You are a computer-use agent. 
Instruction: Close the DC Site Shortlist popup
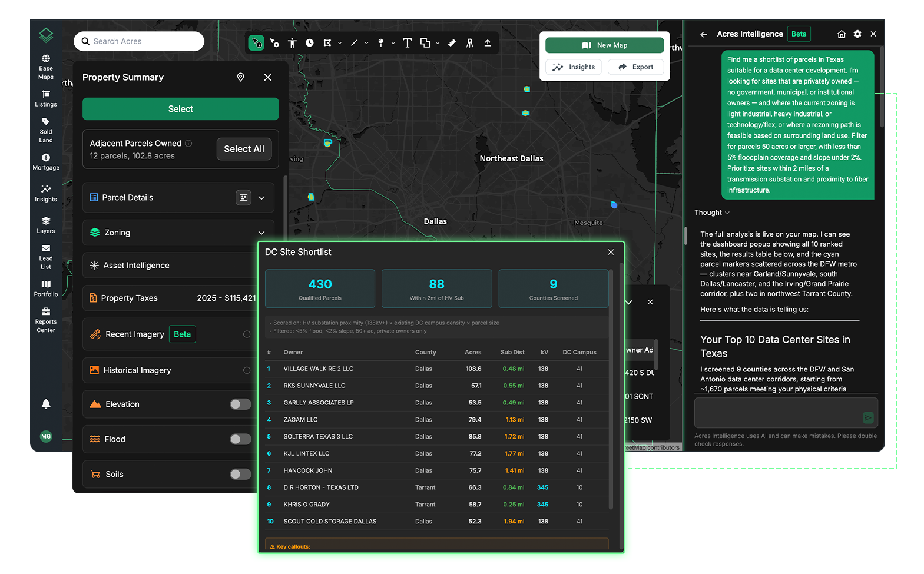(x=611, y=252)
